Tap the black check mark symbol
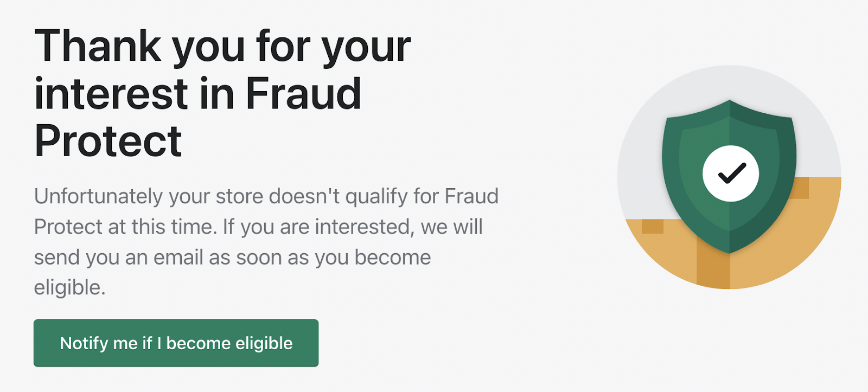This screenshot has height=392, width=868. (x=732, y=173)
